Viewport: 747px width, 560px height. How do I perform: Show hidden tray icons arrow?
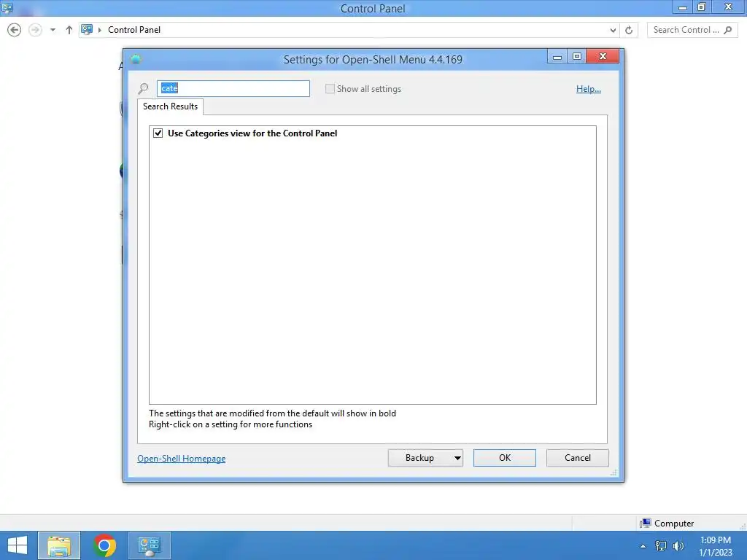(643, 546)
